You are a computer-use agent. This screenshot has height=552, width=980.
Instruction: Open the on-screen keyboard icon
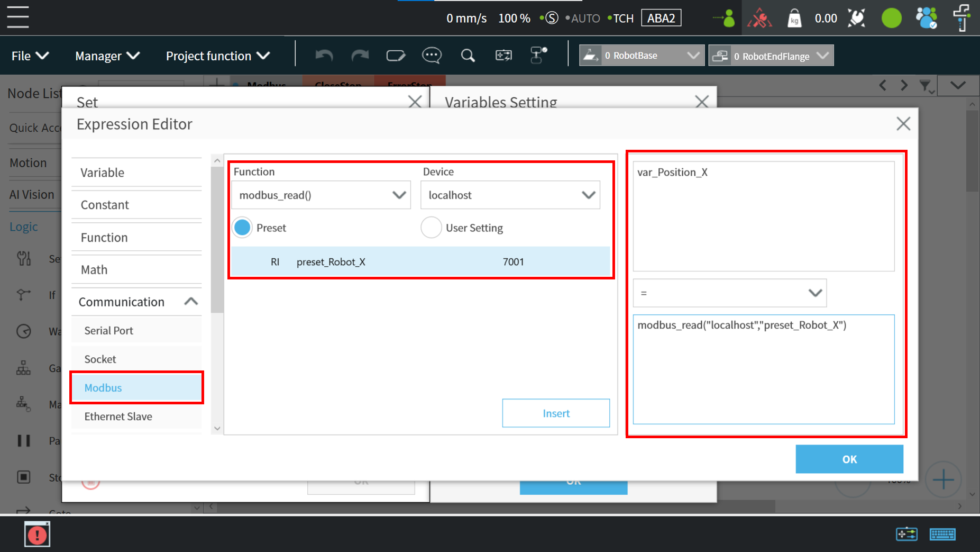[942, 534]
